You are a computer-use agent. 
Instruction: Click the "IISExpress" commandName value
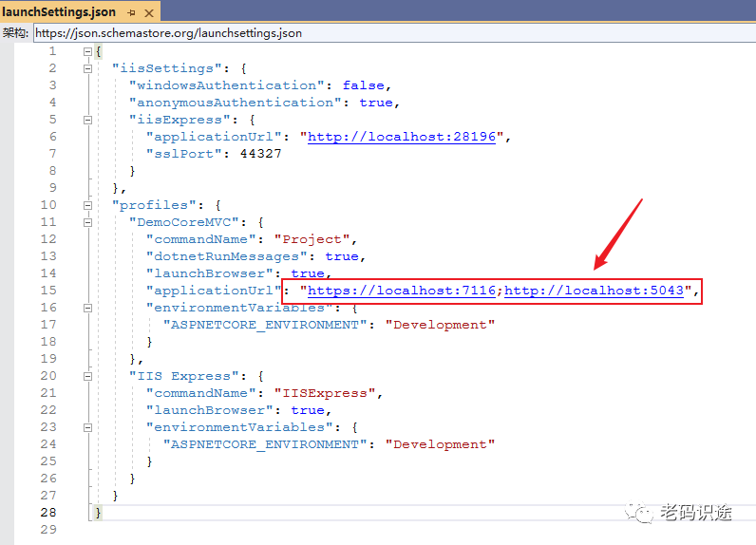click(x=325, y=393)
